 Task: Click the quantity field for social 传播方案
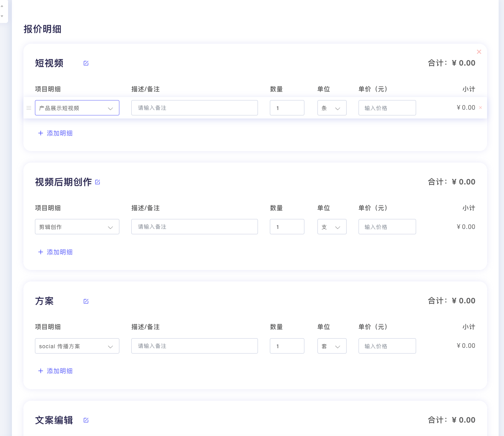(287, 346)
